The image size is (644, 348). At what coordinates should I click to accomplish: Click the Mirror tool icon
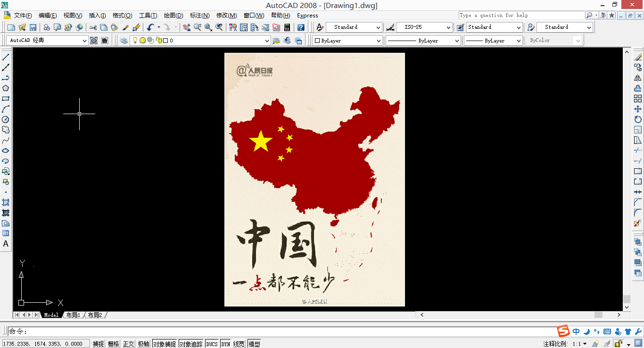coord(638,78)
